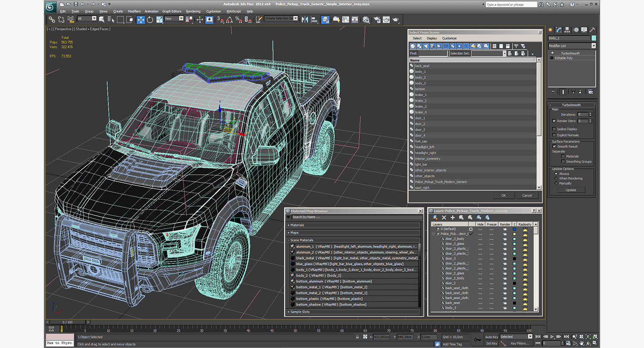
Task: Select Manually update option
Action: tap(556, 183)
